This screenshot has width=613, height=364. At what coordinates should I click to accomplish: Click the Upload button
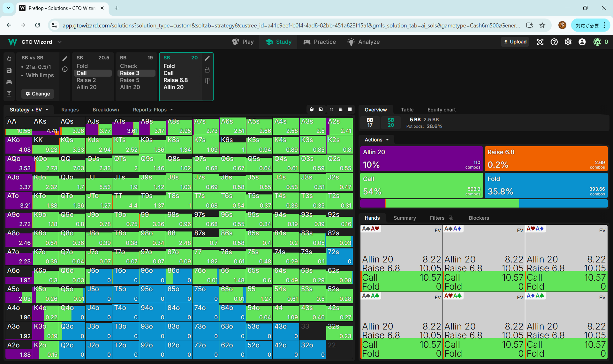pyautogui.click(x=515, y=42)
